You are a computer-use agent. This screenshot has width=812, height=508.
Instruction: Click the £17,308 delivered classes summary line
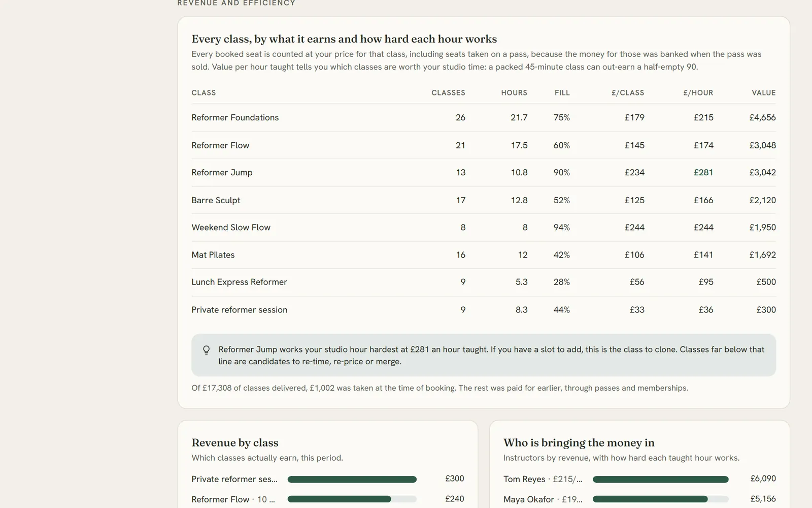click(x=439, y=388)
